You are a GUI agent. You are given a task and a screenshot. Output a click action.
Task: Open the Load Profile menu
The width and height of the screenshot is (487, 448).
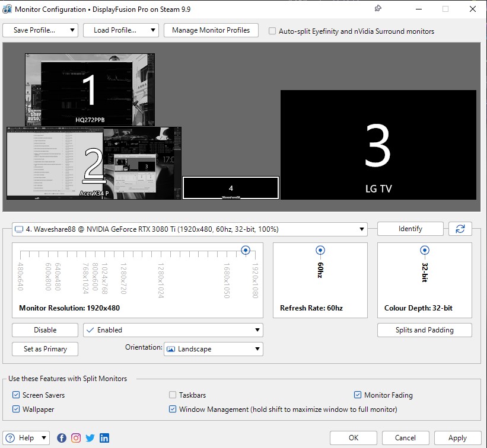tap(120, 30)
